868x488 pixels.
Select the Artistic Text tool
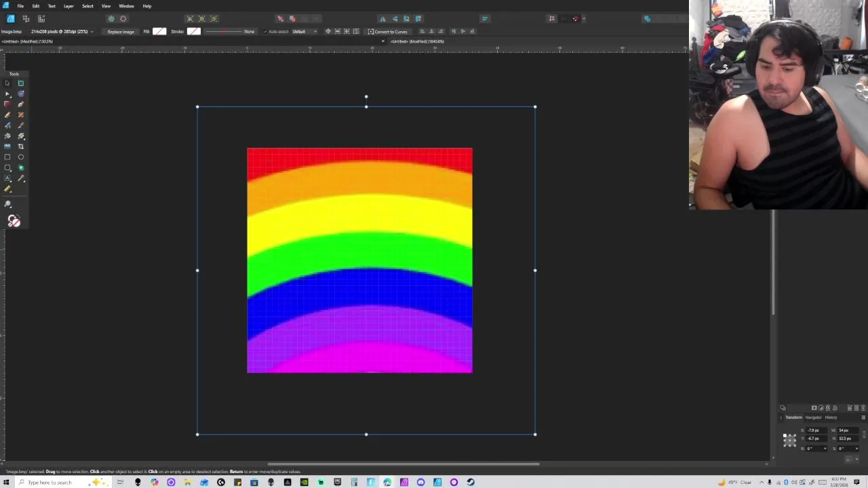(x=7, y=178)
